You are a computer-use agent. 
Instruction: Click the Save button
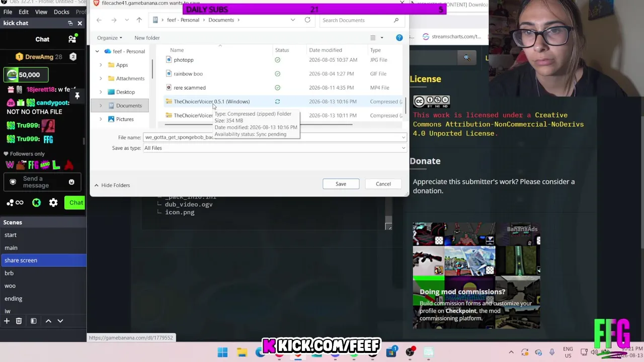[x=341, y=184]
